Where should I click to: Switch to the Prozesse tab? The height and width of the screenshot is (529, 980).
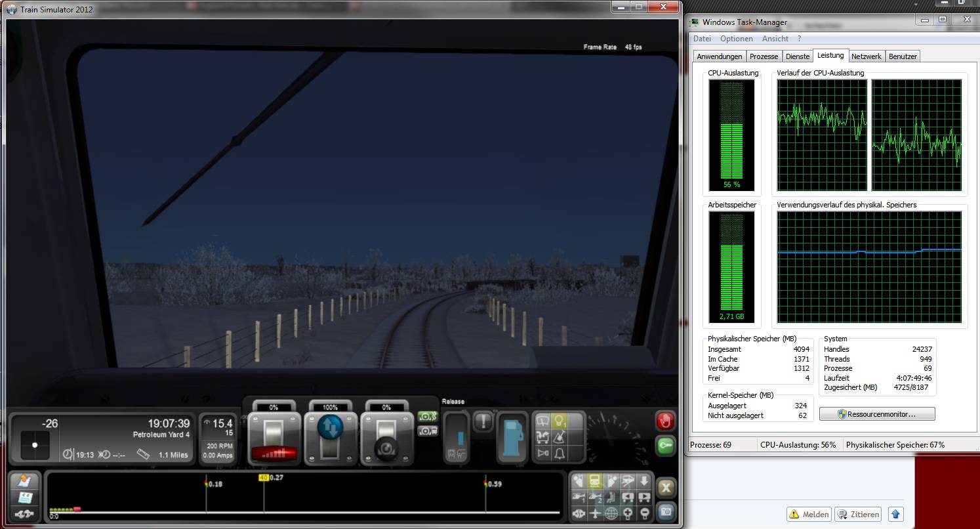[764, 56]
